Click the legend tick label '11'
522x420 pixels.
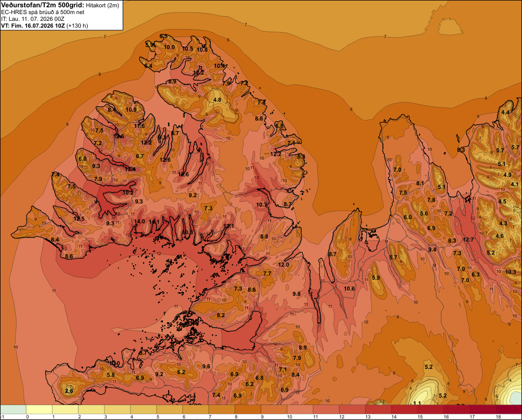pos(316,417)
